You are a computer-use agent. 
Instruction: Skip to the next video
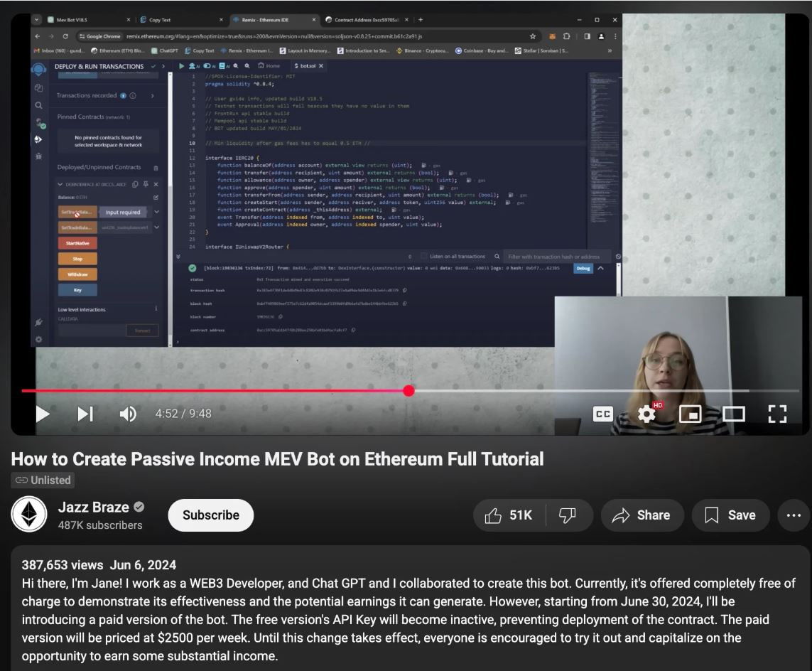tap(85, 414)
